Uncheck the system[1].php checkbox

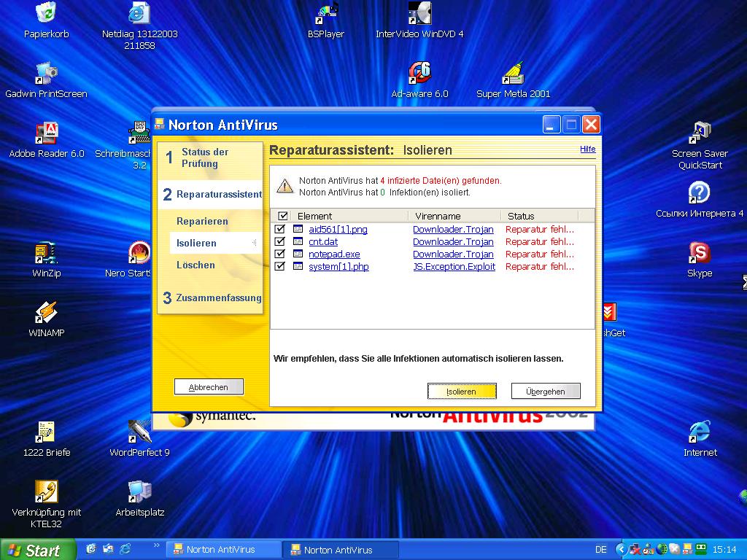click(x=279, y=266)
